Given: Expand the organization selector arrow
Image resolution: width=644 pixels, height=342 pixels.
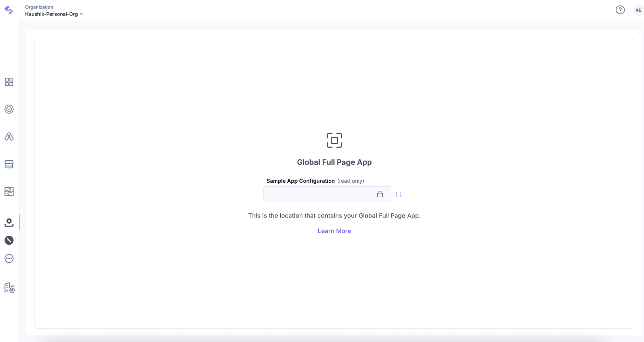Looking at the screenshot, I should (x=81, y=14).
